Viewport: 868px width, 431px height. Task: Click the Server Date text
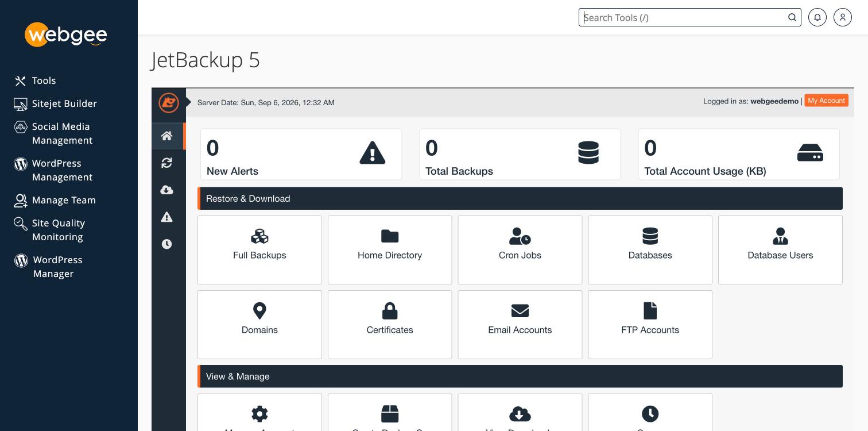(x=266, y=102)
